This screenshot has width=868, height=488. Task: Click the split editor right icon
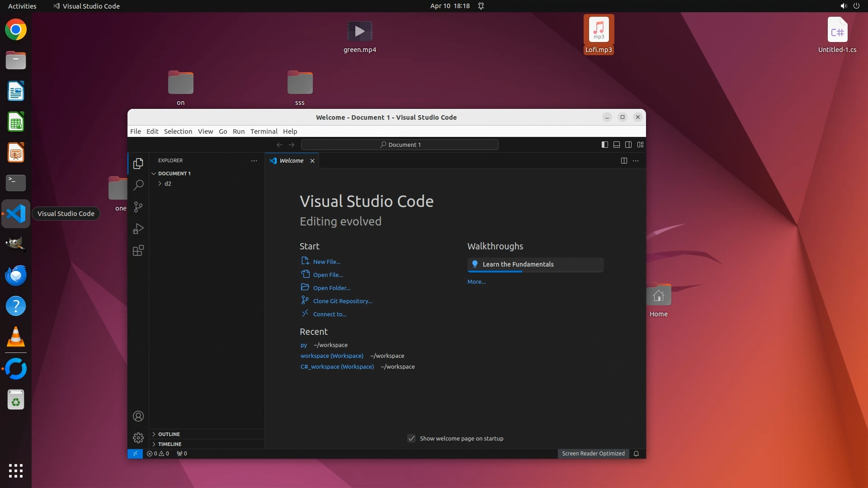click(x=624, y=161)
